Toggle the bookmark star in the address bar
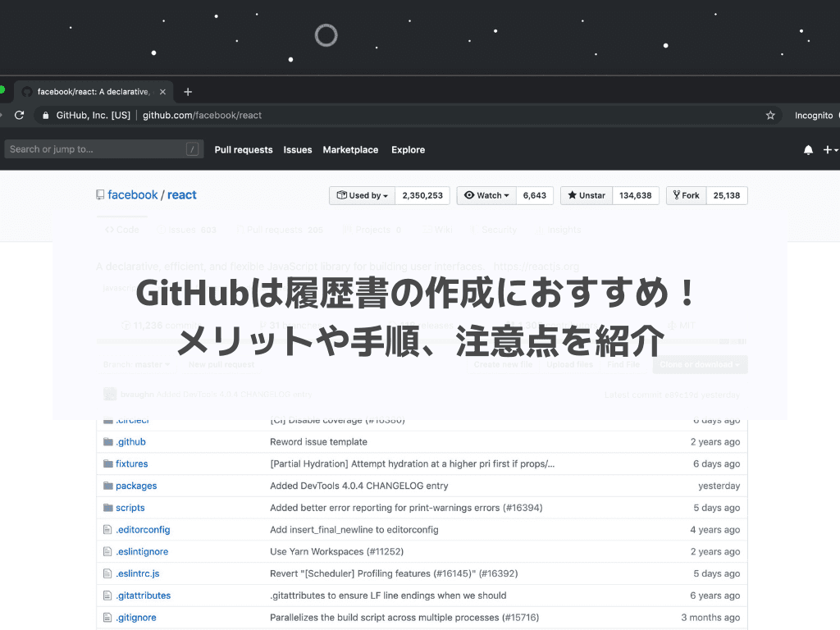 click(x=770, y=115)
